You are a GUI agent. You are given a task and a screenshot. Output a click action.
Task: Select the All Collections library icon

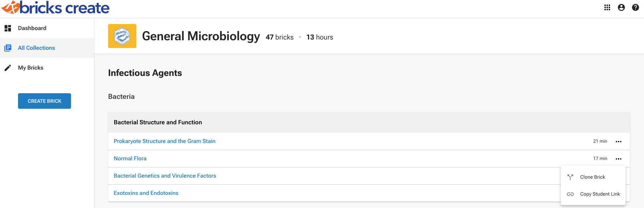click(x=8, y=48)
